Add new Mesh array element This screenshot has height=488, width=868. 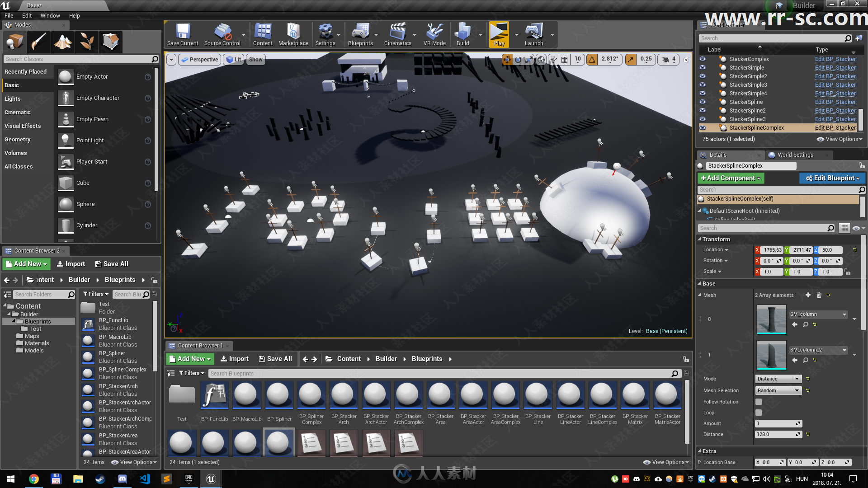(x=808, y=295)
